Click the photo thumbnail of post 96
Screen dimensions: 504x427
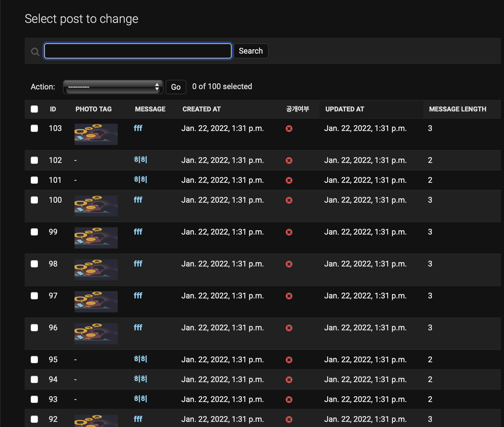coord(96,334)
